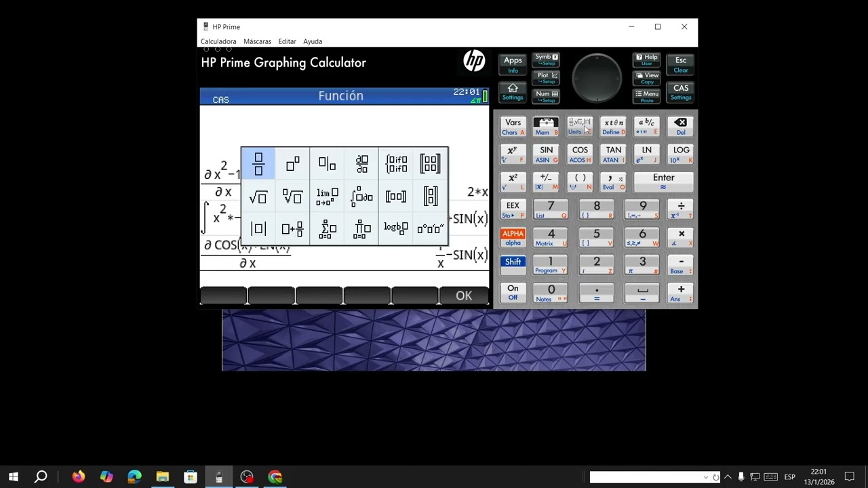Open the Apps key

pos(513,64)
